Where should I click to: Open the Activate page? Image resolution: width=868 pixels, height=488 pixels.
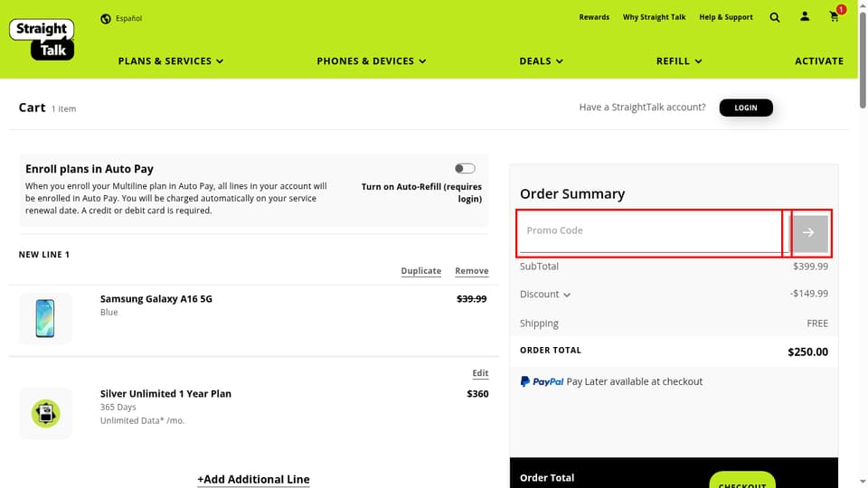pyautogui.click(x=819, y=61)
